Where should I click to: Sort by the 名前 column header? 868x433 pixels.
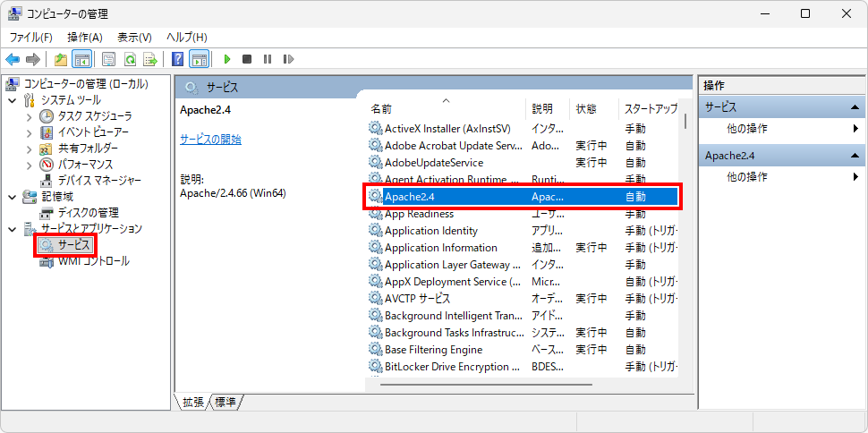[x=446, y=108]
